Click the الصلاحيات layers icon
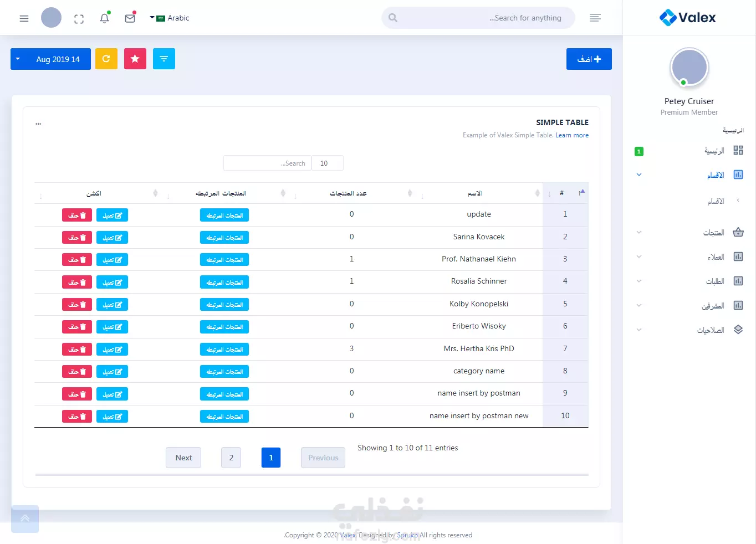This screenshot has width=756, height=544. tap(738, 330)
